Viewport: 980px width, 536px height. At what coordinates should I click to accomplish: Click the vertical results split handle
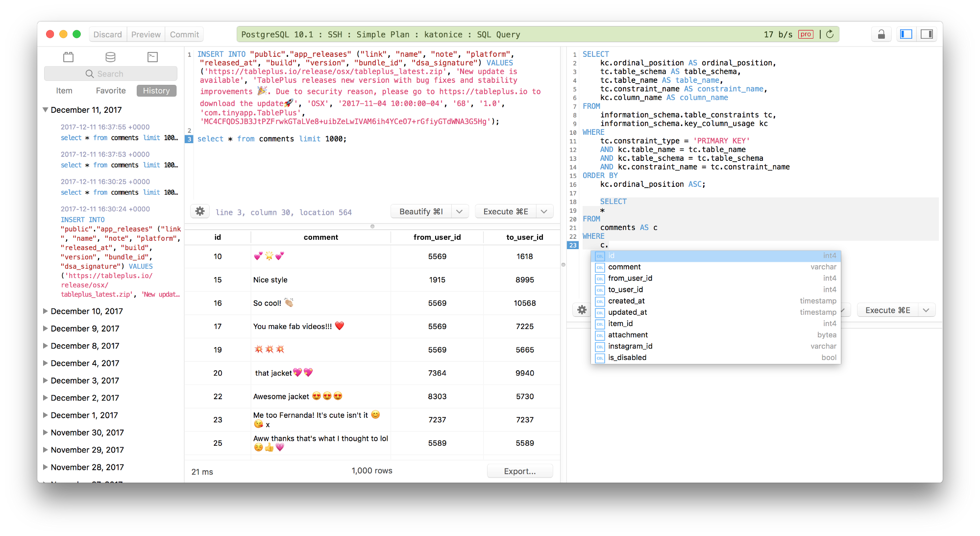coord(563,265)
